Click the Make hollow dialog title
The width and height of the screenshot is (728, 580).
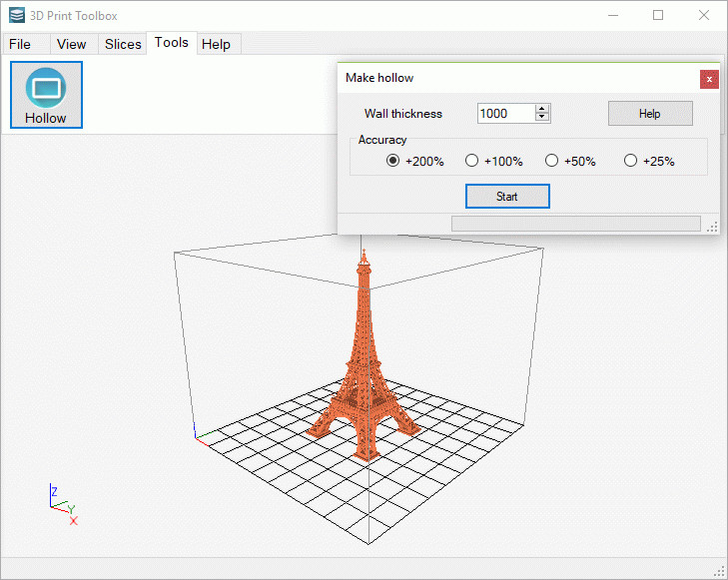click(x=379, y=78)
